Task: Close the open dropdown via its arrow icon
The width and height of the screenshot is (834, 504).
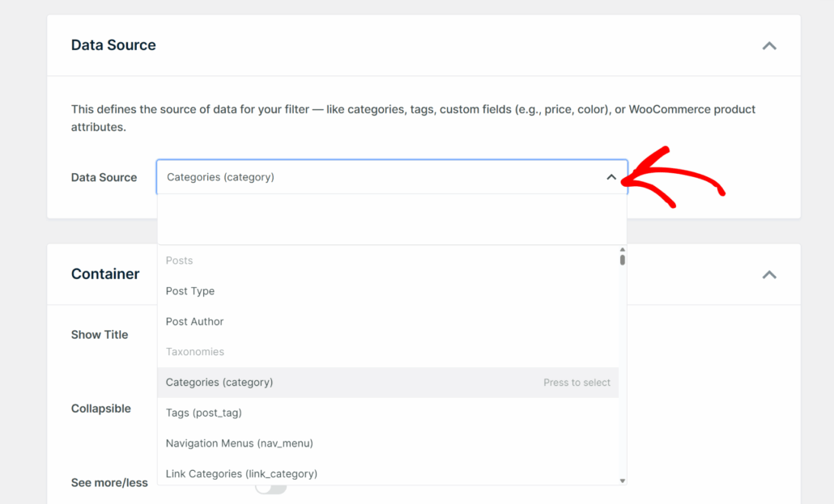Action: (x=612, y=176)
